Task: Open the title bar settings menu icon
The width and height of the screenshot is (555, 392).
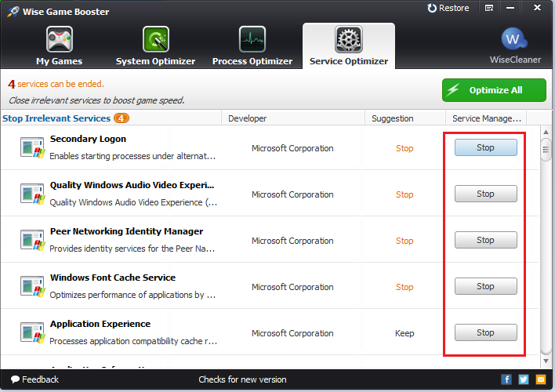Action: [489, 9]
